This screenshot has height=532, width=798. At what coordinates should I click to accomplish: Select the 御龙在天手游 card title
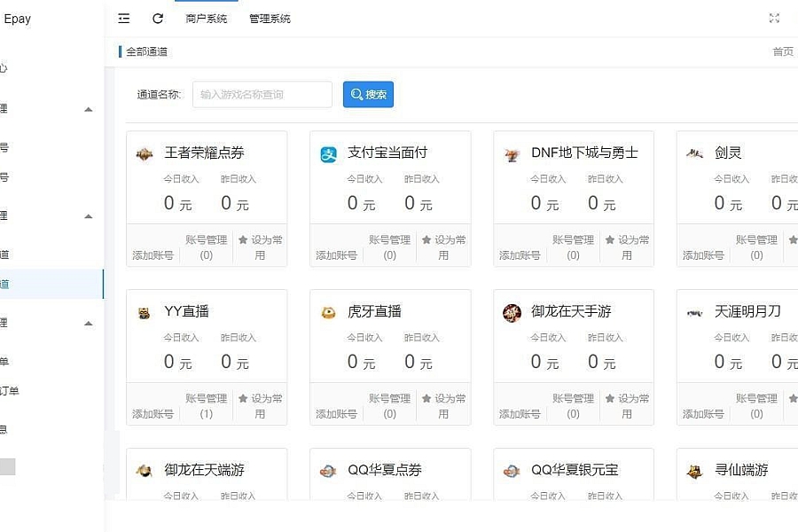coord(571,311)
